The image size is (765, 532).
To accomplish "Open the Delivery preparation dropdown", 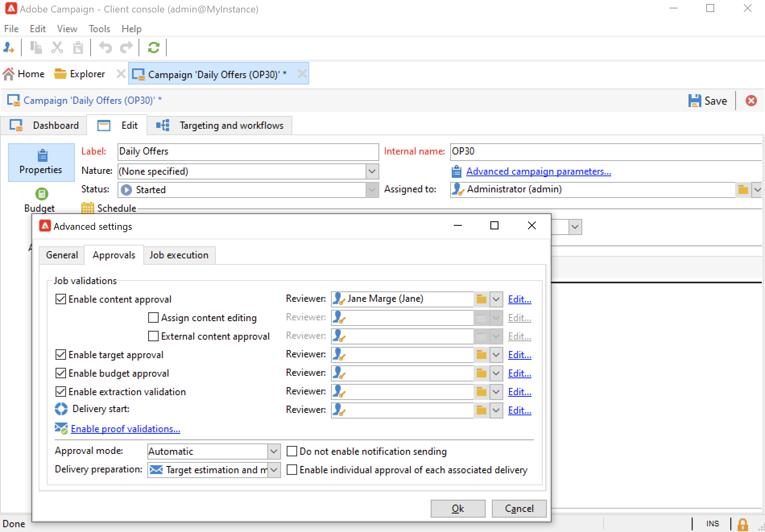I will tap(274, 470).
